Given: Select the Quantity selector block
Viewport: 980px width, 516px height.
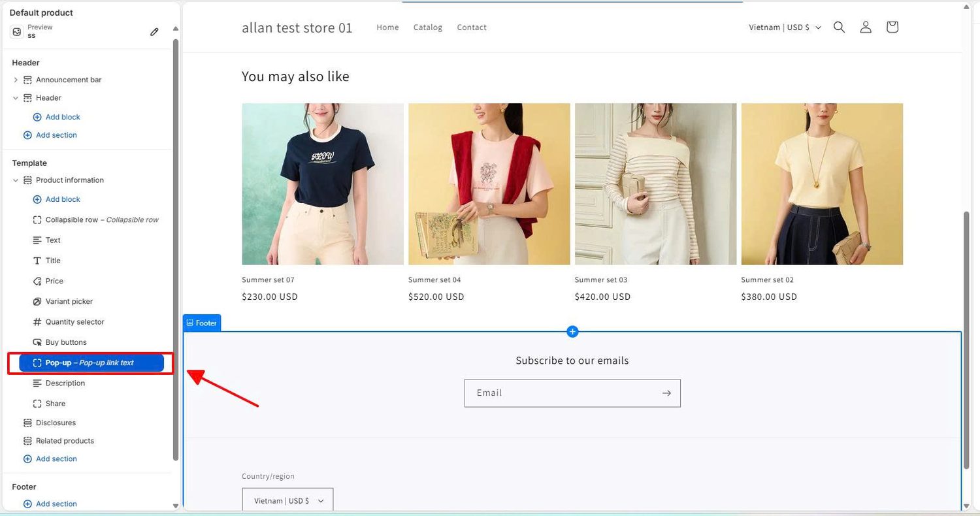Looking at the screenshot, I should (74, 322).
